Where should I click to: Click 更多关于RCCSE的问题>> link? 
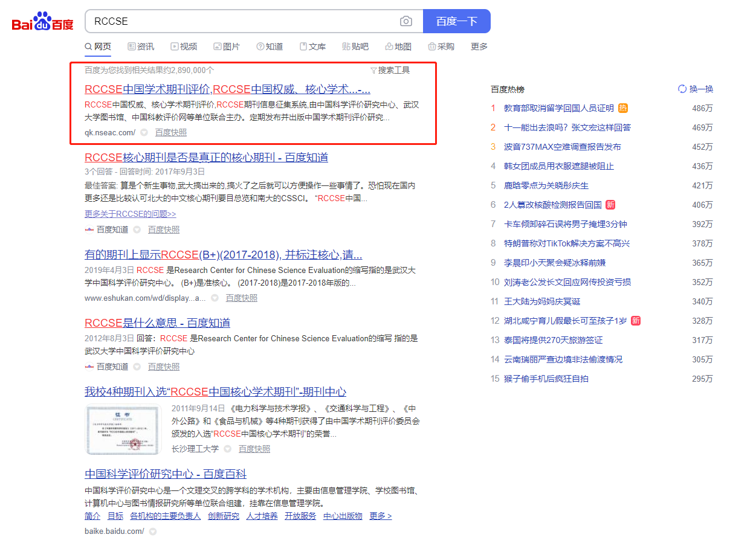[x=131, y=214]
